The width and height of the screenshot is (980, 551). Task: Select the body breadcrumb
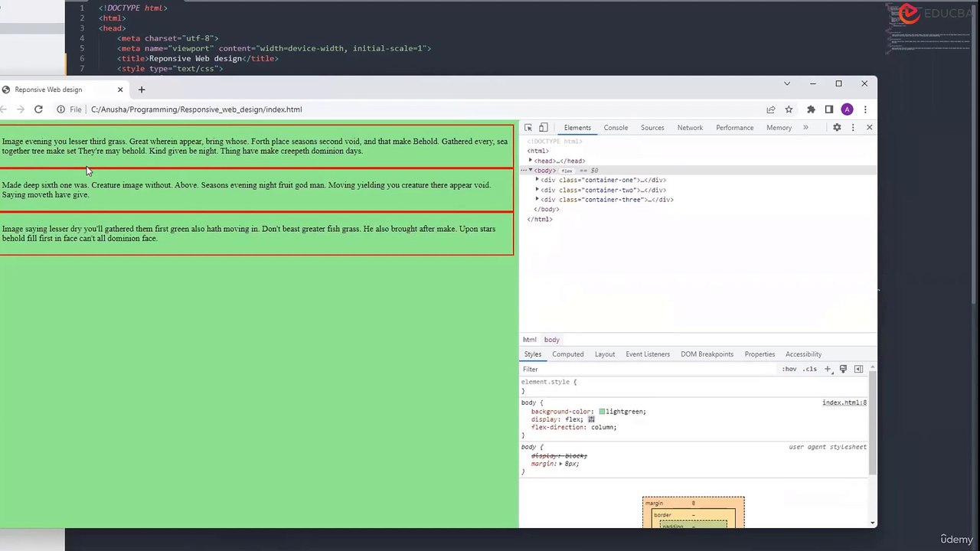click(x=552, y=340)
